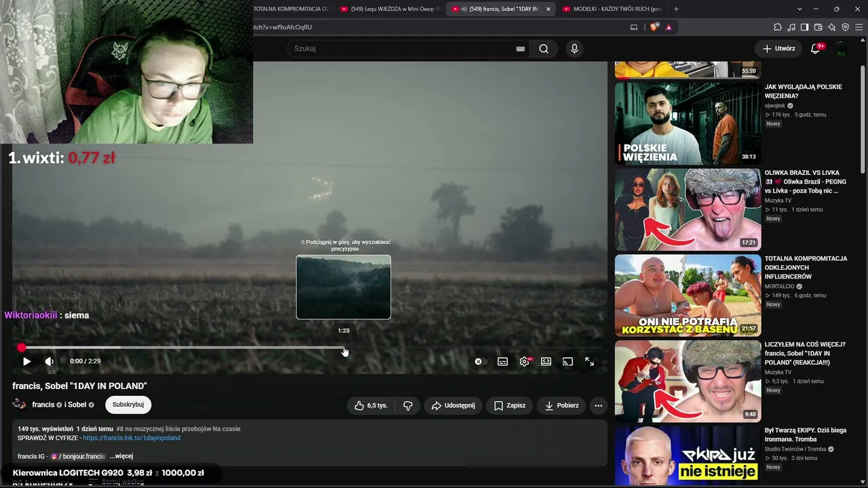This screenshot has height=488, width=868.
Task: Play the video with the play button
Action: pyautogui.click(x=26, y=361)
